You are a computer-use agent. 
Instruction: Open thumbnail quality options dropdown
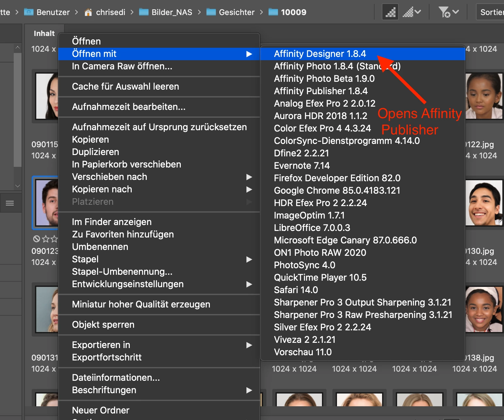[x=412, y=12]
